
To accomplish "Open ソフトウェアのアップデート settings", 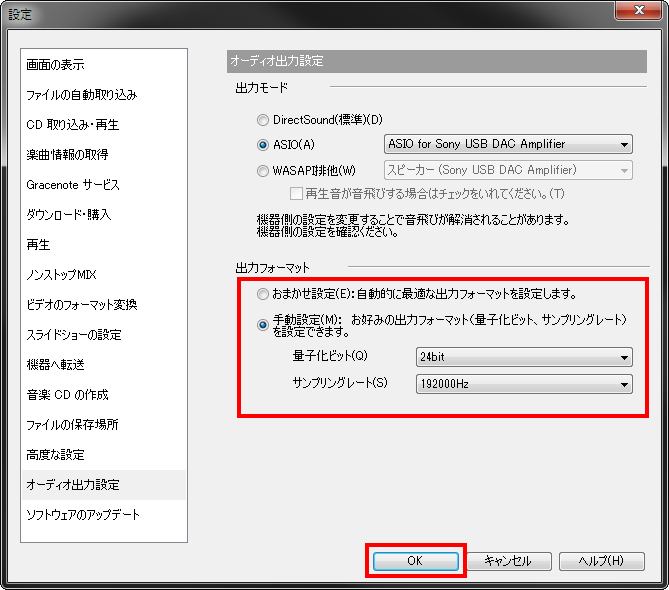I will tap(83, 515).
